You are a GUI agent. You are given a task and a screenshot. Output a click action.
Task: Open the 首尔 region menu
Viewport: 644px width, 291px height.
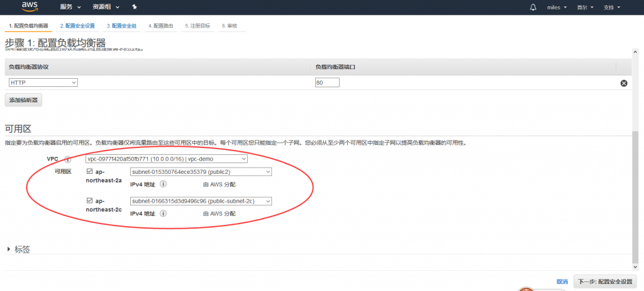click(x=585, y=8)
